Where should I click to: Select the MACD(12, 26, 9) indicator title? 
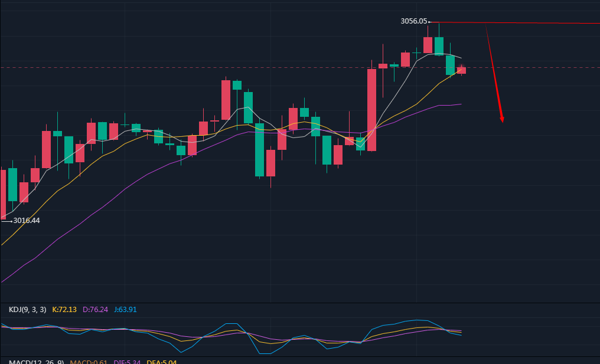click(x=37, y=362)
